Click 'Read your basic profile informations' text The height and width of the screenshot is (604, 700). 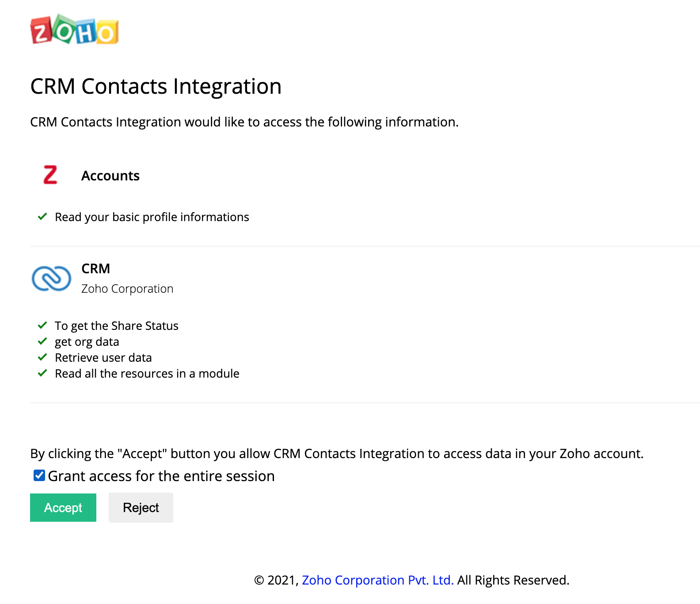pyautogui.click(x=152, y=217)
